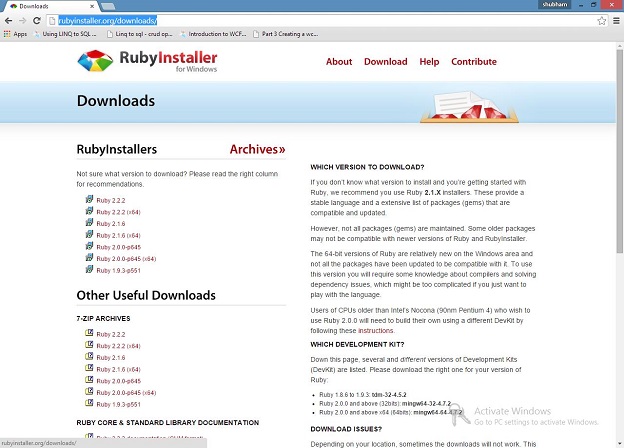Image resolution: width=624 pixels, height=448 pixels.
Task: Download the Ruby 2.1.6 (x64) 7-Zip archive link
Action: (119, 369)
